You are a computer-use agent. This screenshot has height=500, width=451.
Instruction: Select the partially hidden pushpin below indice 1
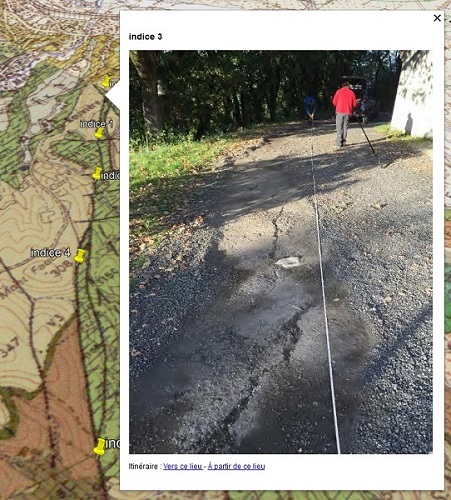[97, 173]
